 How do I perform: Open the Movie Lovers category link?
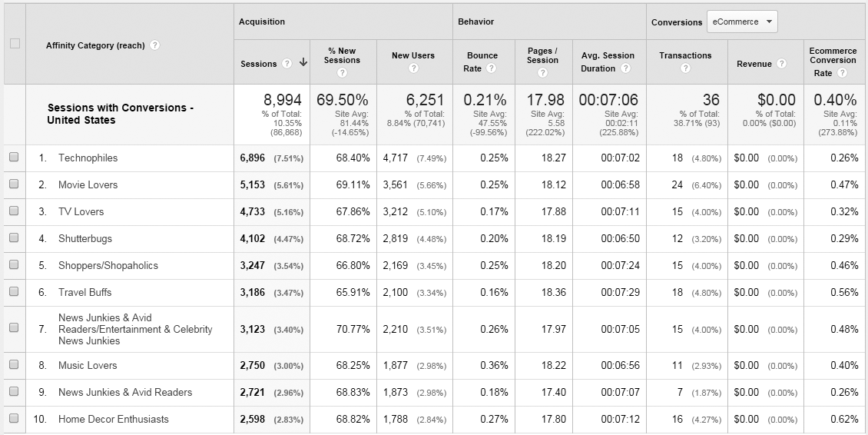coord(88,184)
